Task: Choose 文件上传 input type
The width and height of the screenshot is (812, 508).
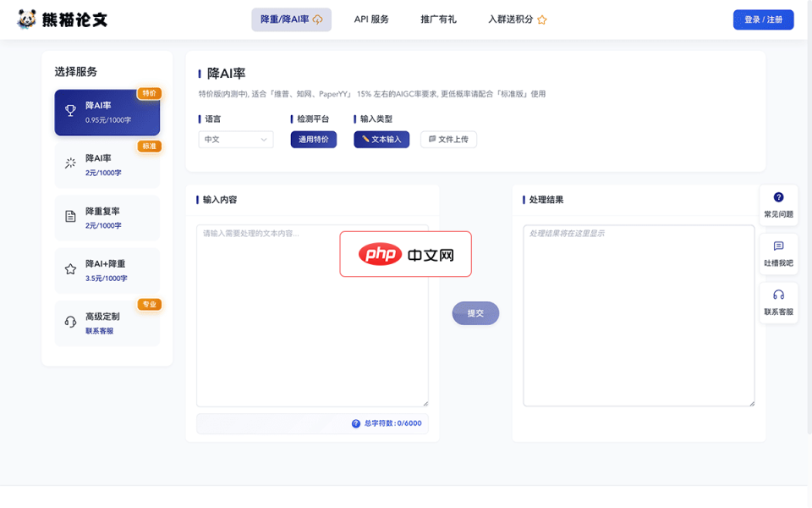Action: coord(448,140)
